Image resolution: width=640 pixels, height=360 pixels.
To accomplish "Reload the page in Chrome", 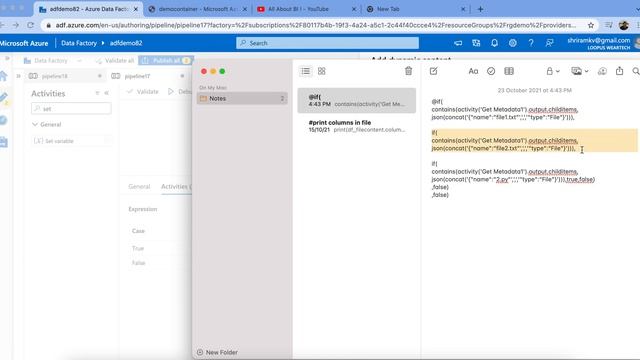I will pos(30,25).
